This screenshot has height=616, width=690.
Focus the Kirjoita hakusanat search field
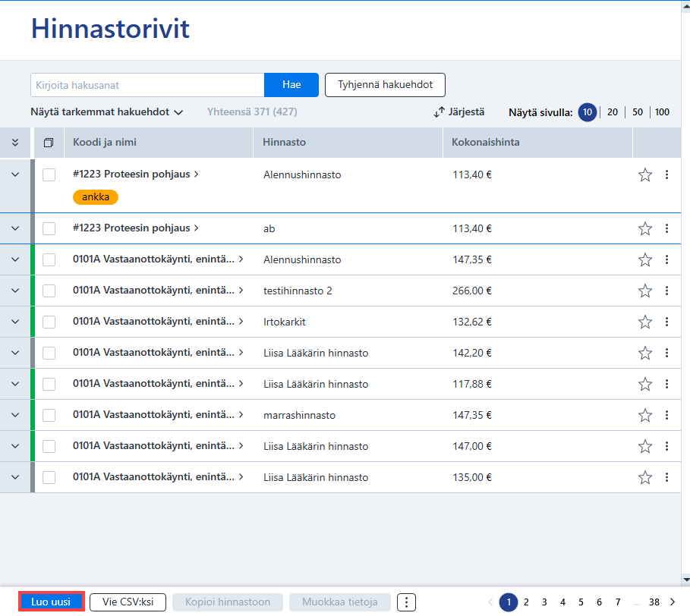(147, 85)
